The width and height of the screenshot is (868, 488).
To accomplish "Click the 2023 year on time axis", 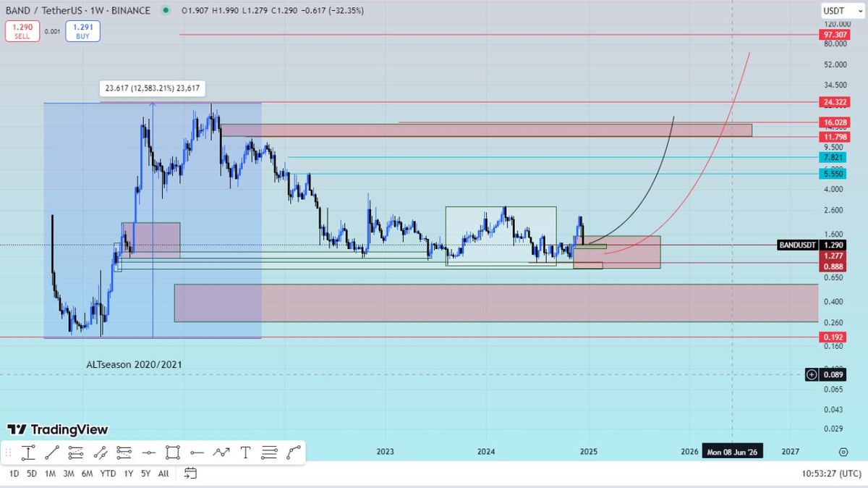I will pos(386,452).
